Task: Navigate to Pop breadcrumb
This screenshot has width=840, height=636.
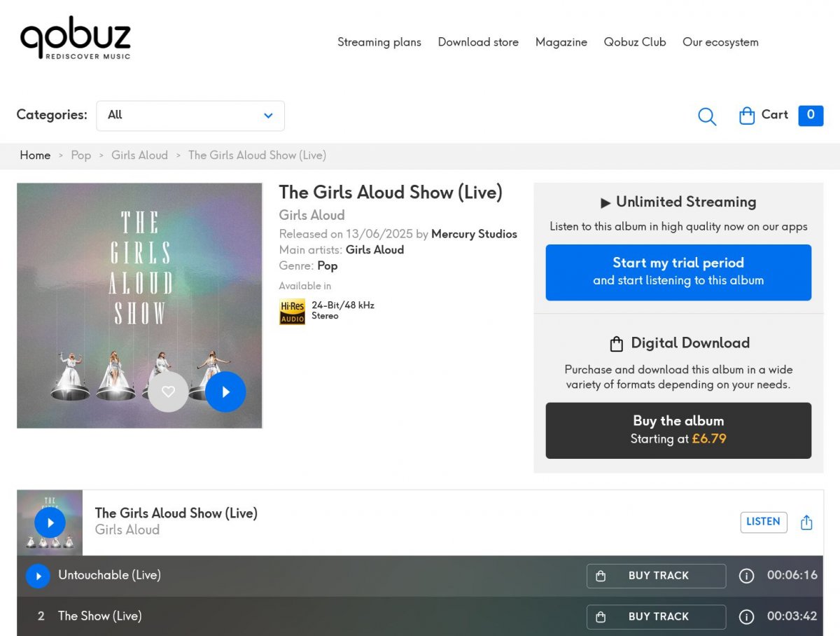Action: (81, 155)
